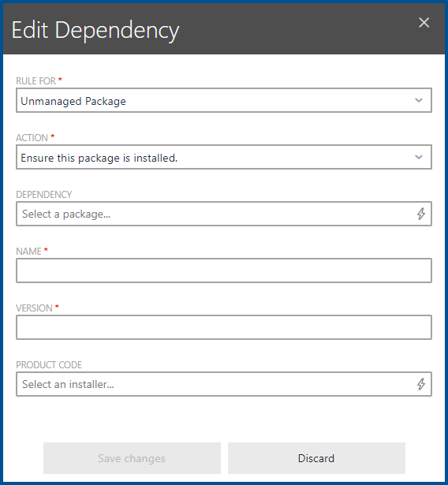Focus the Select an installer field
The width and height of the screenshot is (448, 485).
(224, 384)
